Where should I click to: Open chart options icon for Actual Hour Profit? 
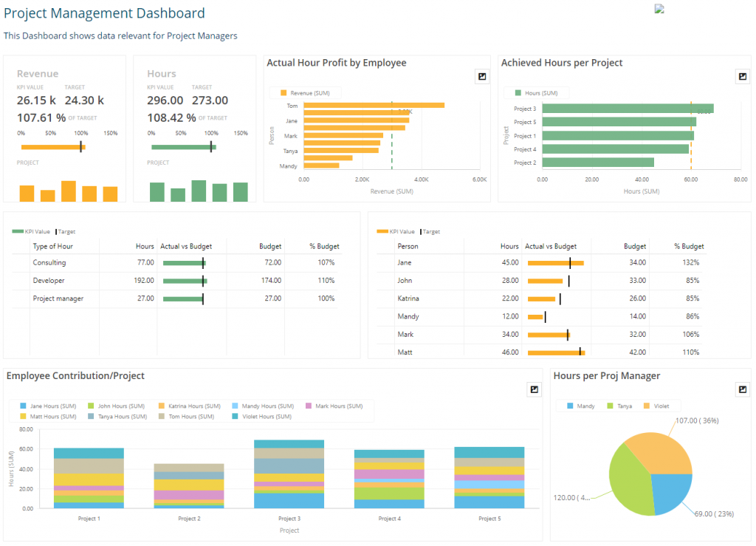point(481,76)
